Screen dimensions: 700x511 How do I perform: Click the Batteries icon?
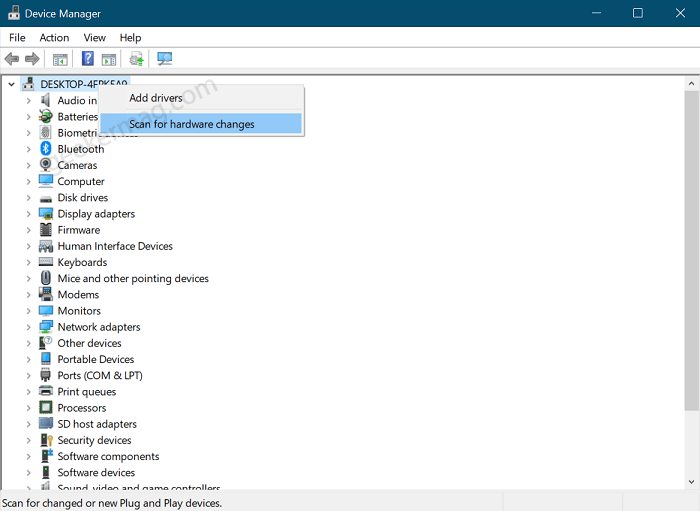click(x=46, y=116)
